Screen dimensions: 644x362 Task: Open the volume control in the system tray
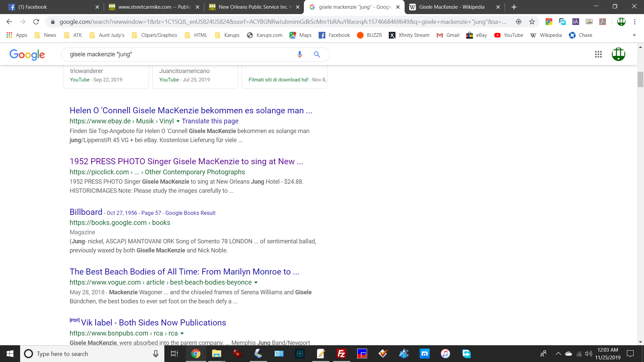pyautogui.click(x=588, y=354)
